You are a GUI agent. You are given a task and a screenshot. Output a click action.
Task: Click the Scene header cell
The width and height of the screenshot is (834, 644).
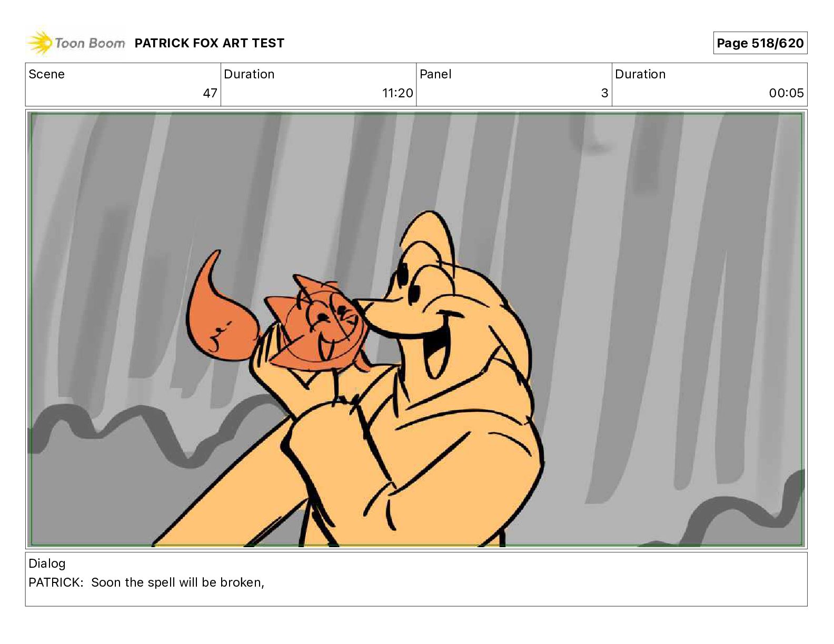[x=123, y=84]
